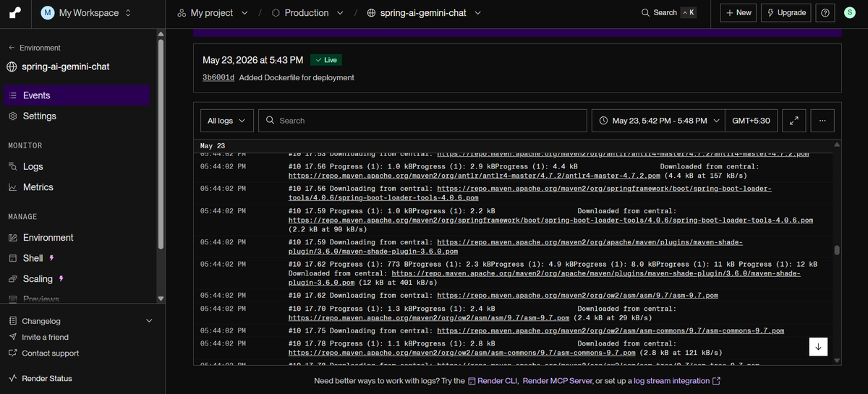The height and width of the screenshot is (394, 868).
Task: Open the help question mark icon
Action: pos(825,13)
